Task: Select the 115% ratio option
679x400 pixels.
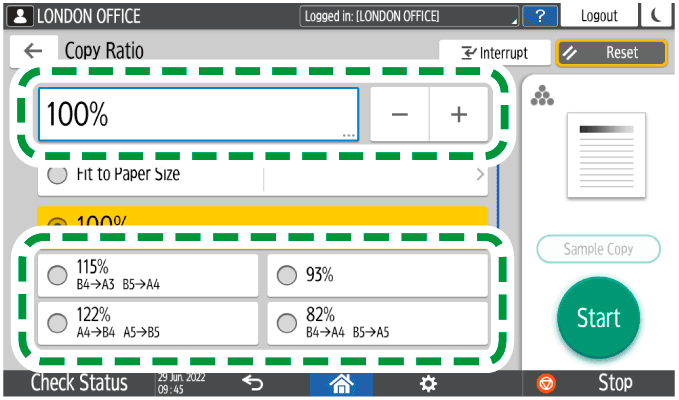Action: pos(148,275)
